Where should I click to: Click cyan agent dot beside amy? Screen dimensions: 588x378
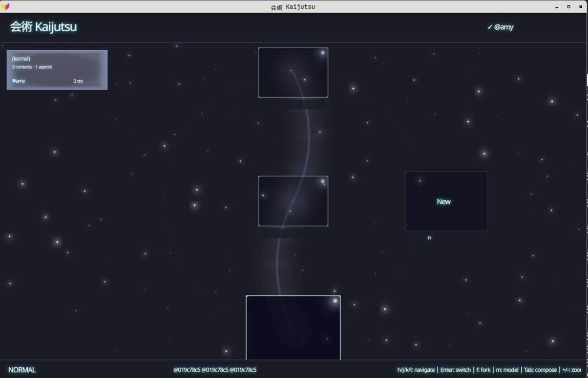14,81
